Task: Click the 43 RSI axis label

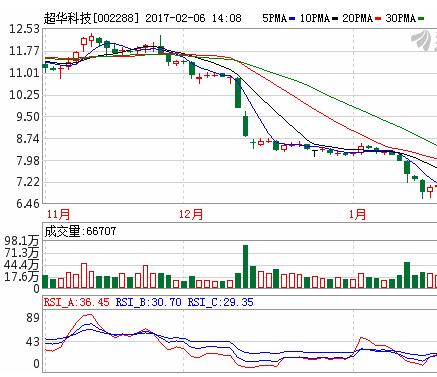Action: (x=33, y=342)
